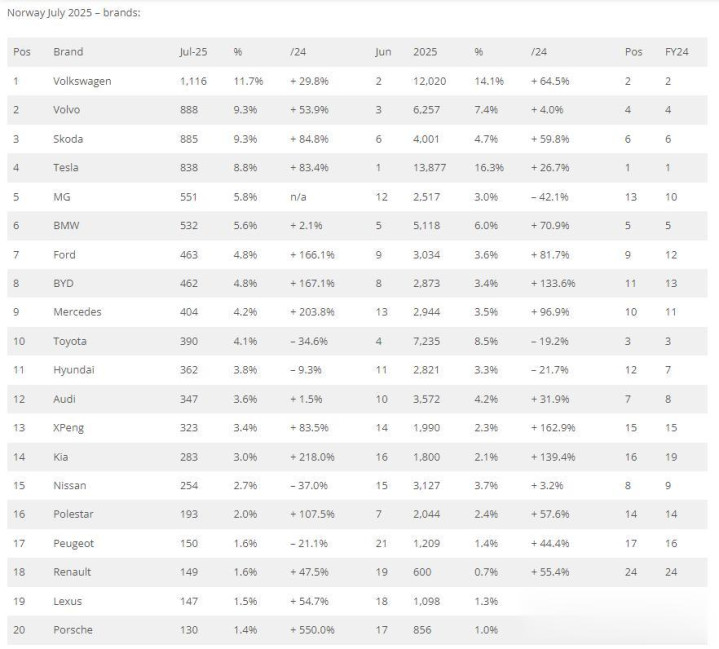The width and height of the screenshot is (719, 649).
Task: Select the Volkswagen brand cell
Action: (82, 81)
